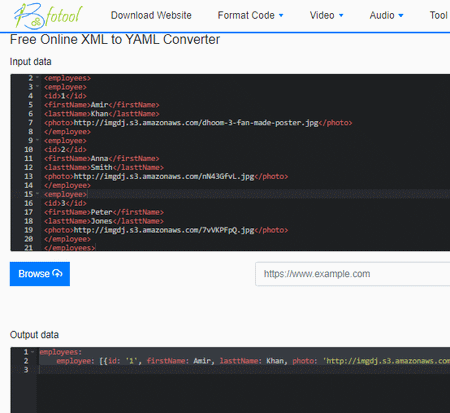
Task: Collapse the employee fold arrow on line 9
Action: tap(37, 140)
